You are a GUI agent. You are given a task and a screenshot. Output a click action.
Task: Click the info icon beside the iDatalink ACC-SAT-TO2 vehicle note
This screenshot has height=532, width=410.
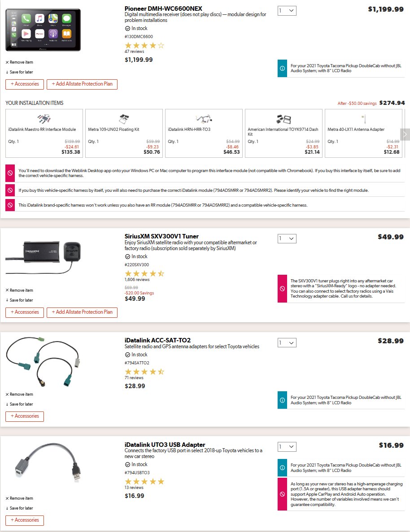pos(282,400)
